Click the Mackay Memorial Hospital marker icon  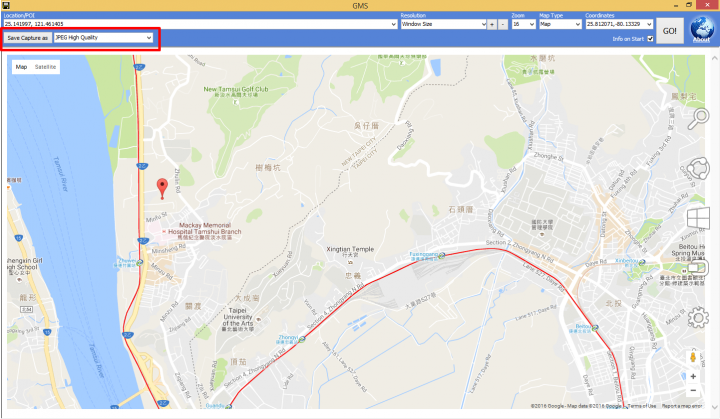(x=164, y=232)
